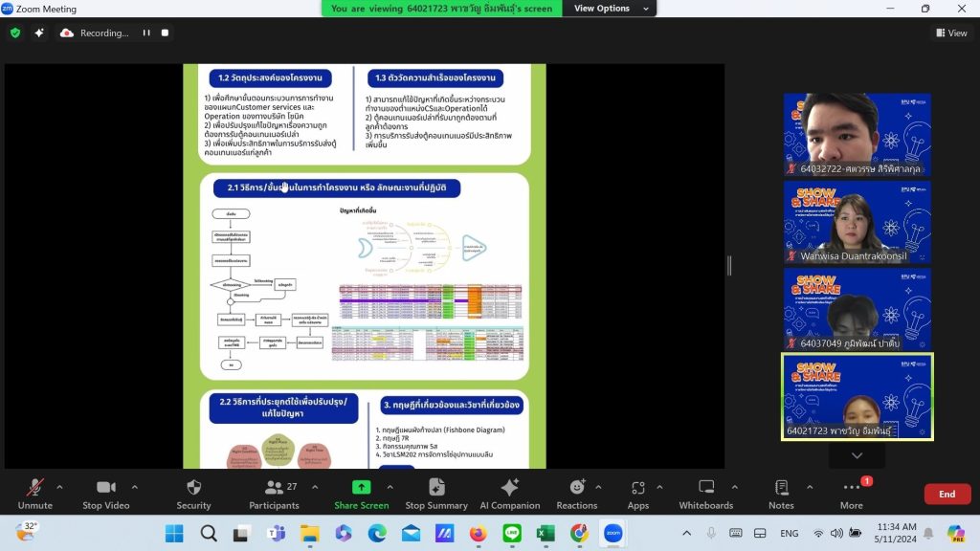Image resolution: width=980 pixels, height=551 pixels.
Task: Show more participant videos with down chevron
Action: (x=857, y=455)
